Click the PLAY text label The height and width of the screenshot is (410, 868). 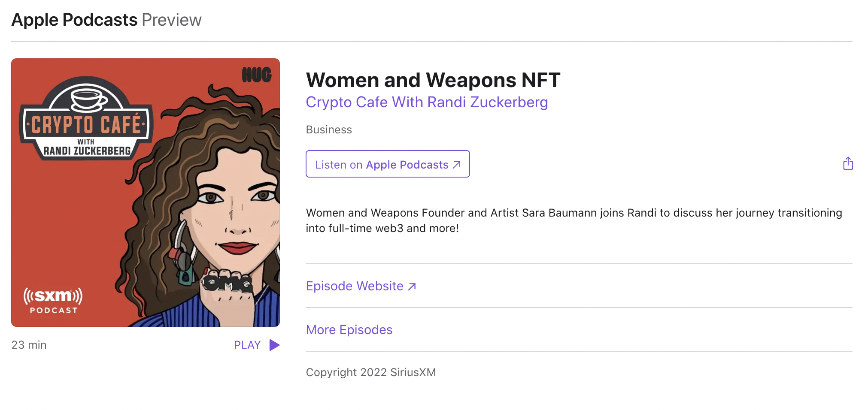(247, 345)
